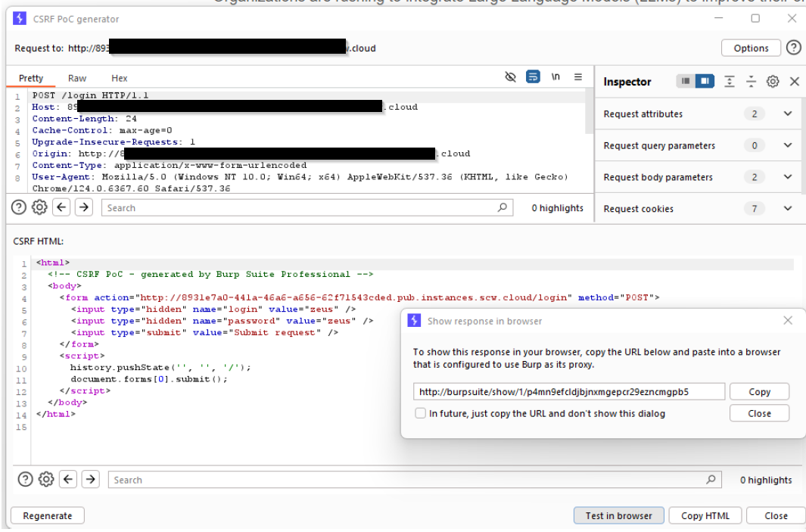Toggle word wrap icon in request editor
Screen dimensions: 806x532
533,77
